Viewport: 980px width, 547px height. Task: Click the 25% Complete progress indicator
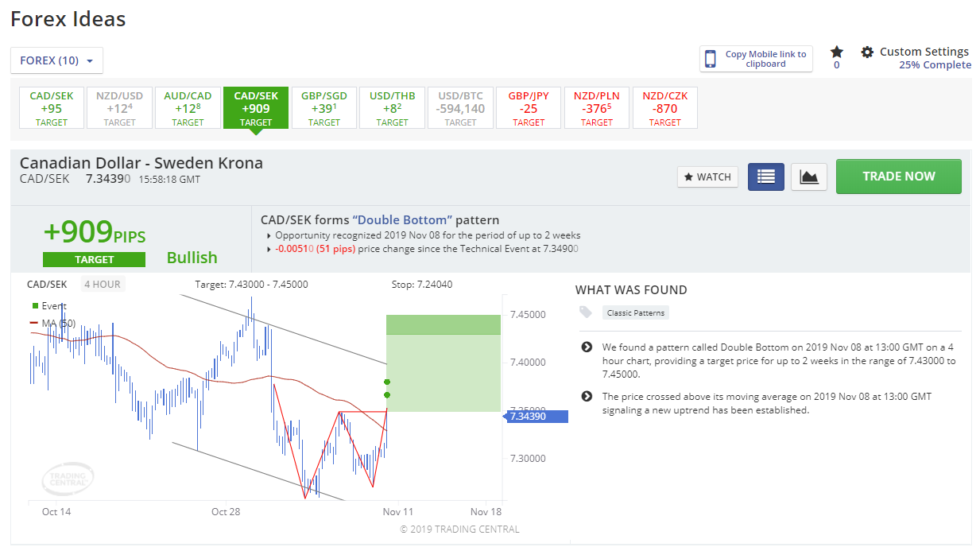tap(936, 65)
